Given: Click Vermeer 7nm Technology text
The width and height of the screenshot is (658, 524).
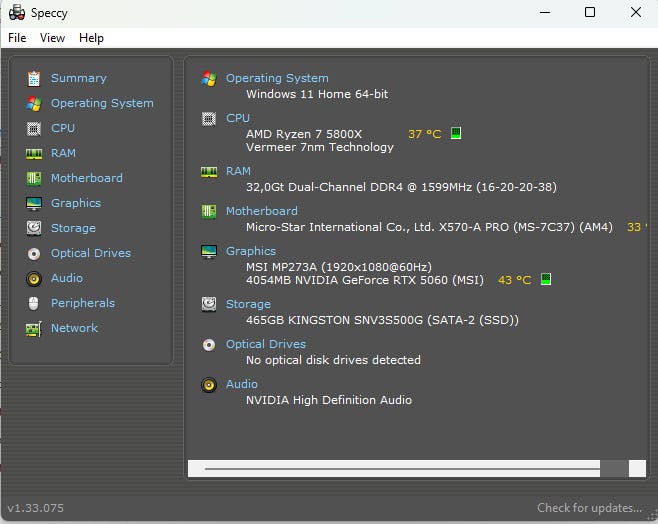Looking at the screenshot, I should [320, 147].
